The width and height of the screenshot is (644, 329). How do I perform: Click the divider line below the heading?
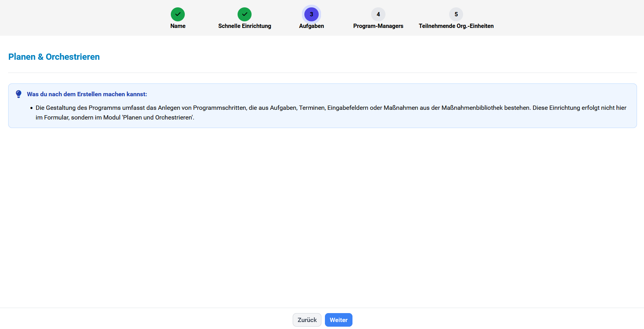click(322, 73)
